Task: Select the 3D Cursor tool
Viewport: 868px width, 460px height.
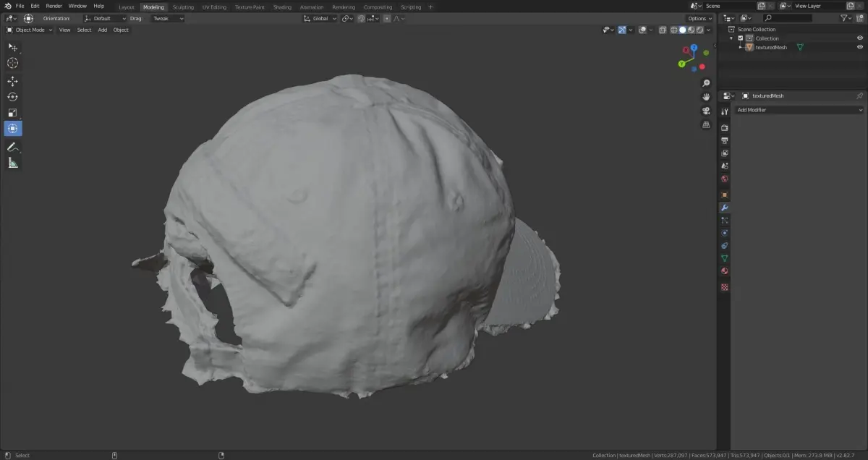Action: click(12, 63)
